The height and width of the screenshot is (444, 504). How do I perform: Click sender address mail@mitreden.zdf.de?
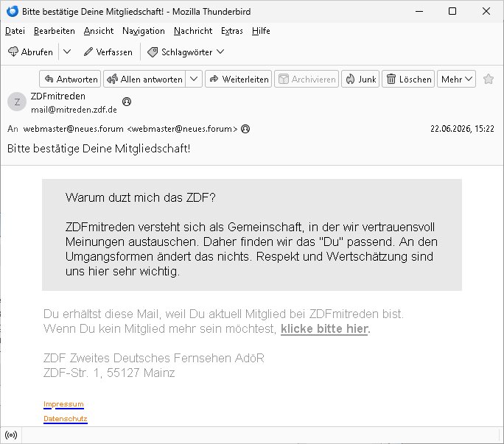coord(74,110)
